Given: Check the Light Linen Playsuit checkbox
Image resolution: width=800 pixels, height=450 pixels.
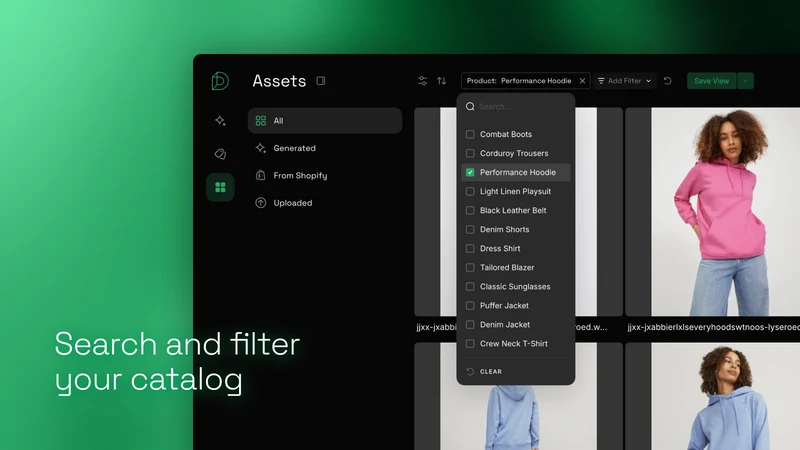Looking at the screenshot, I should 470,191.
